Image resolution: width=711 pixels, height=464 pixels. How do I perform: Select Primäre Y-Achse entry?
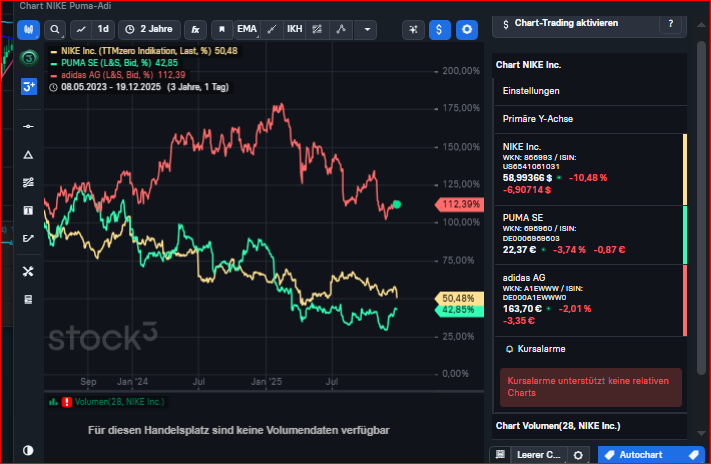[538, 119]
